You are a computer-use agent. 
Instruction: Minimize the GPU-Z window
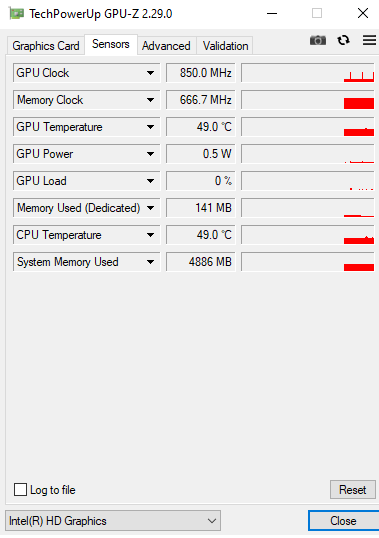point(272,14)
